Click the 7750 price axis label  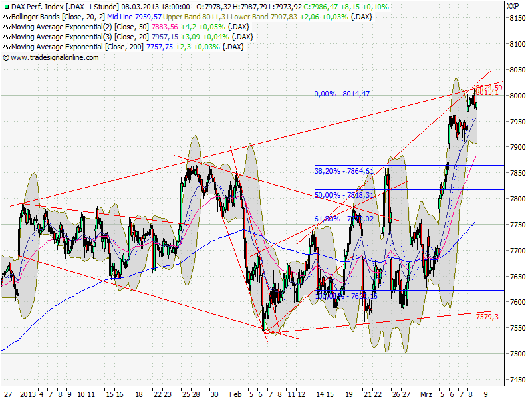(517, 225)
